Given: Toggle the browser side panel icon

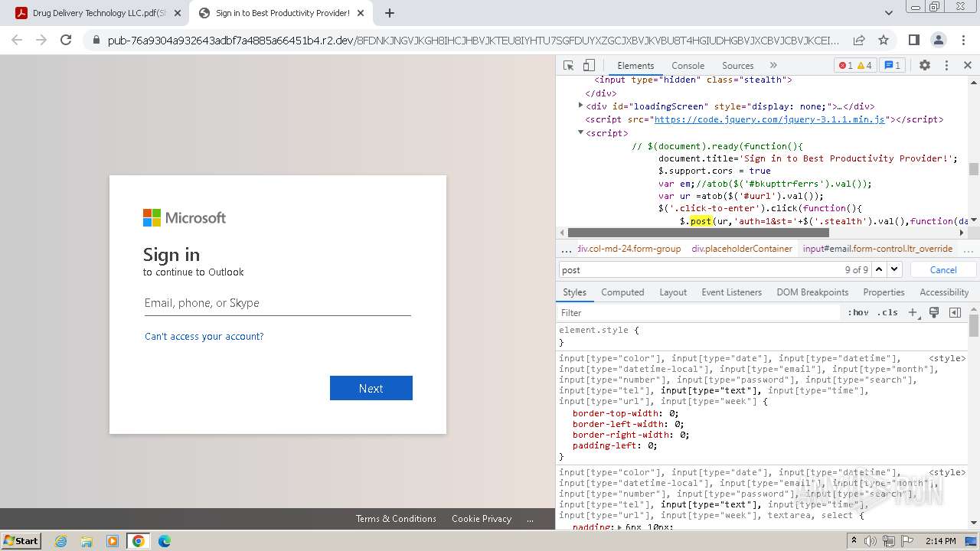Looking at the screenshot, I should 914,40.
